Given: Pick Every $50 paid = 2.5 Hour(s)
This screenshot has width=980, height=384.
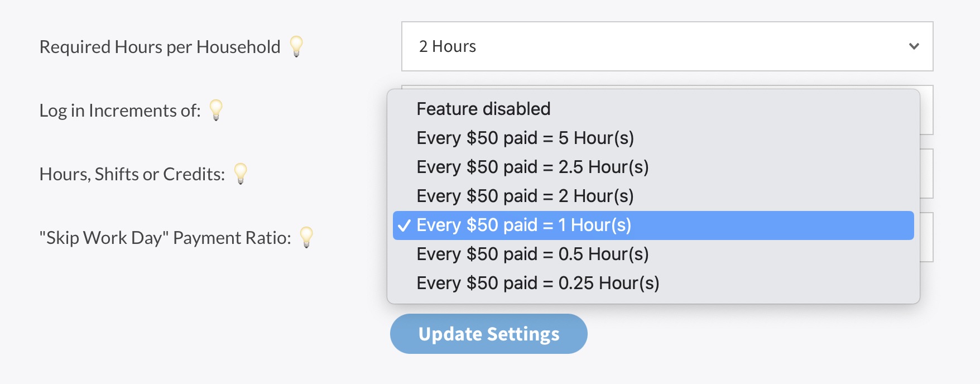Looking at the screenshot, I should [x=532, y=167].
